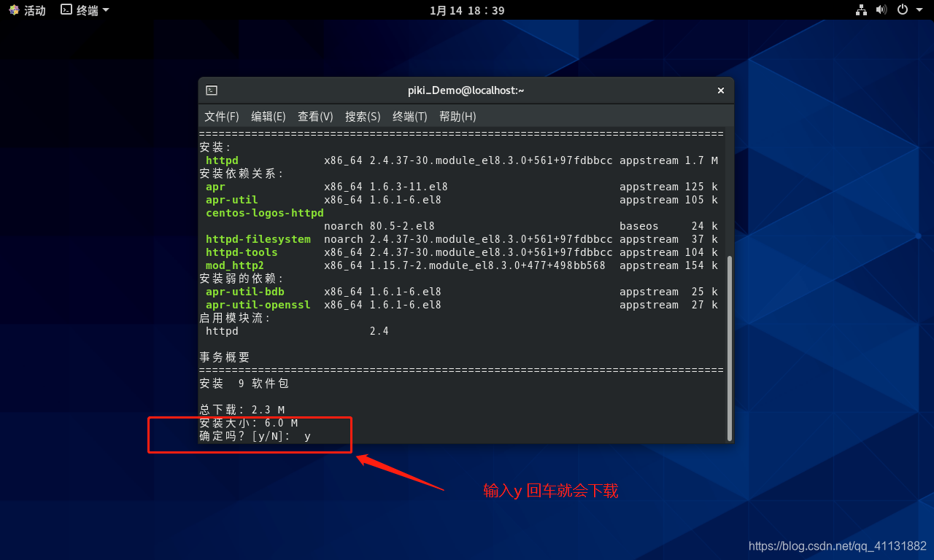The width and height of the screenshot is (934, 560).
Task: Click the 154 k size of mod_http2
Action: click(701, 265)
